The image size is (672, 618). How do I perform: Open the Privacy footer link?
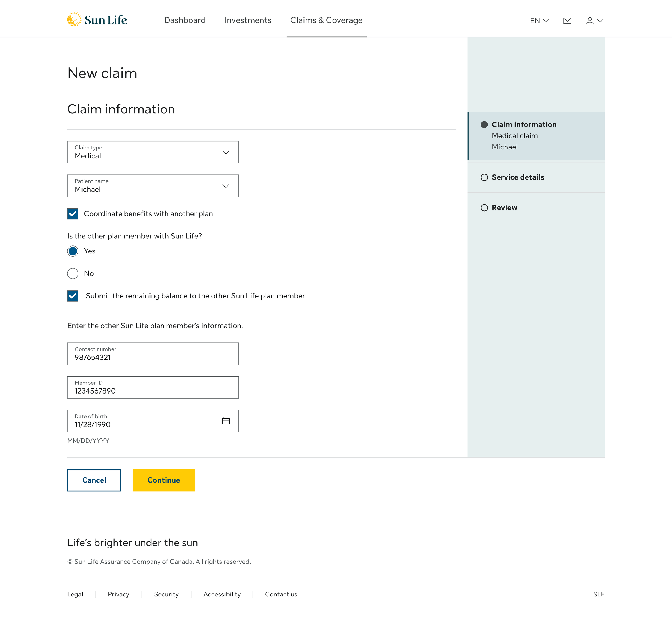point(118,594)
